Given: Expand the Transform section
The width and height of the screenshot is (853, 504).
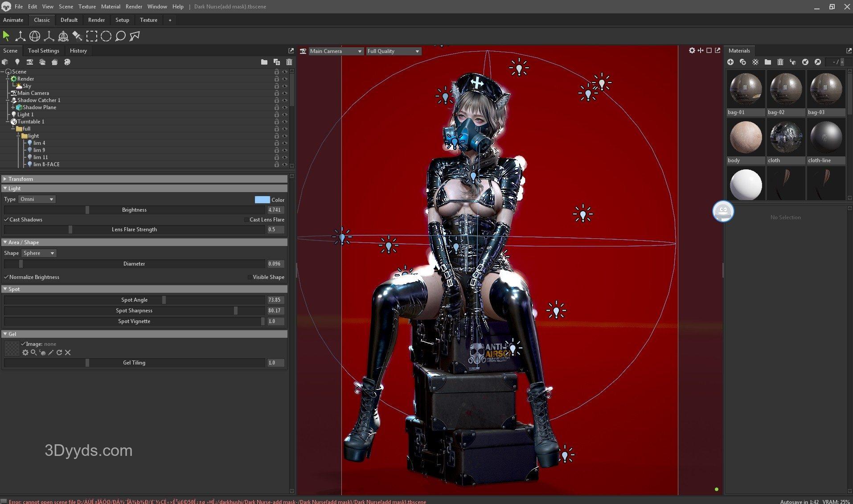Looking at the screenshot, I should point(21,179).
